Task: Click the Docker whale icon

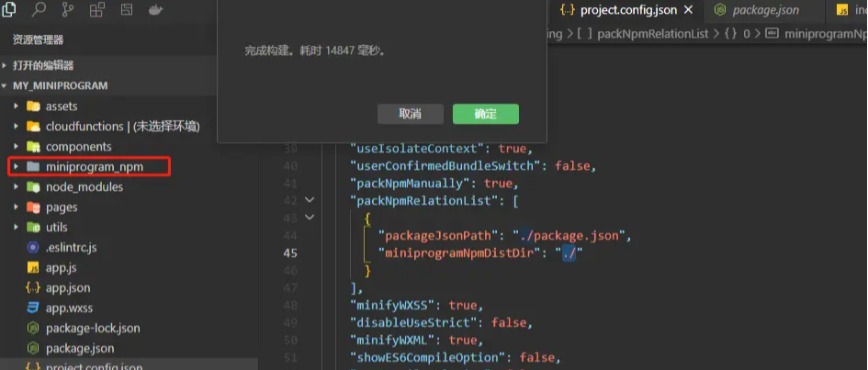Action: pos(155,10)
